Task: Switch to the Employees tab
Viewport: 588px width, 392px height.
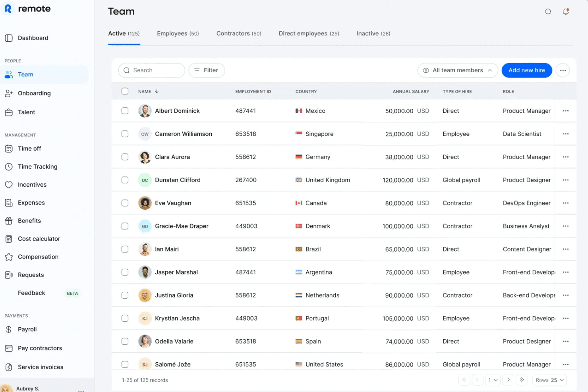Action: click(x=178, y=34)
